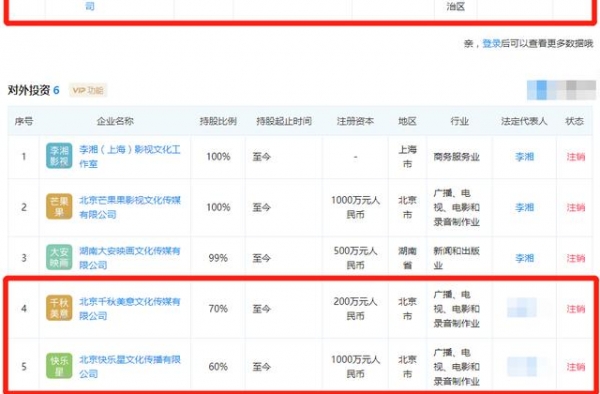This screenshot has height=394, width=600.
Task: Click the 持股比例 column header
Action: click(x=218, y=121)
